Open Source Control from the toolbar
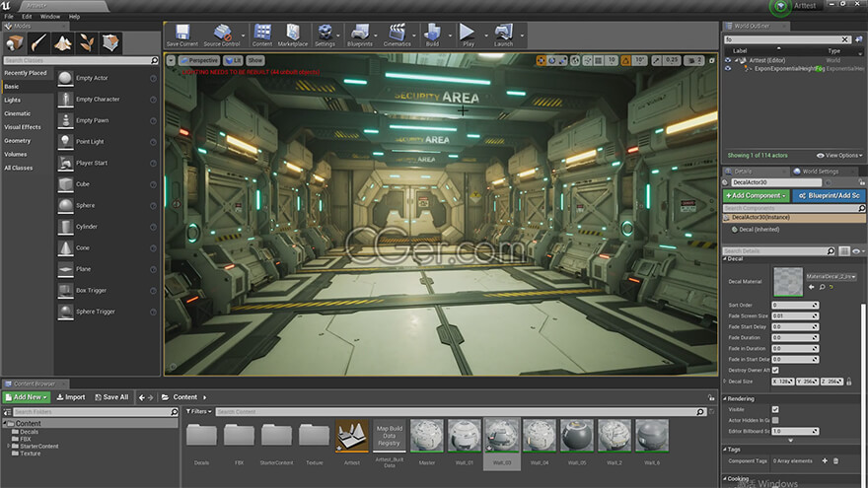Screen dimensions: 868x488 [221, 35]
